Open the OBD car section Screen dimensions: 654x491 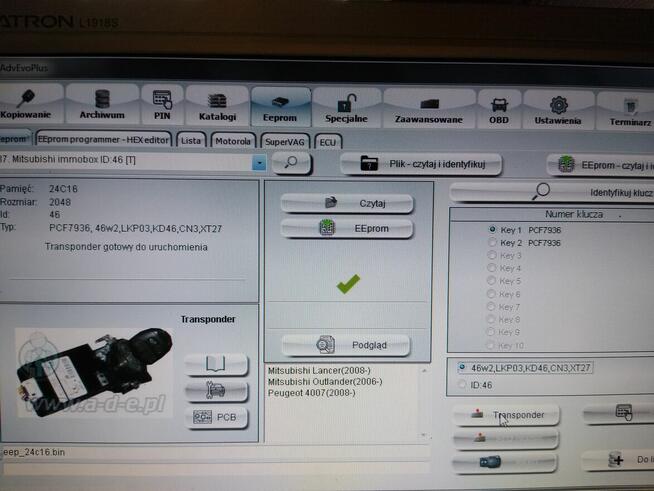coord(497,109)
